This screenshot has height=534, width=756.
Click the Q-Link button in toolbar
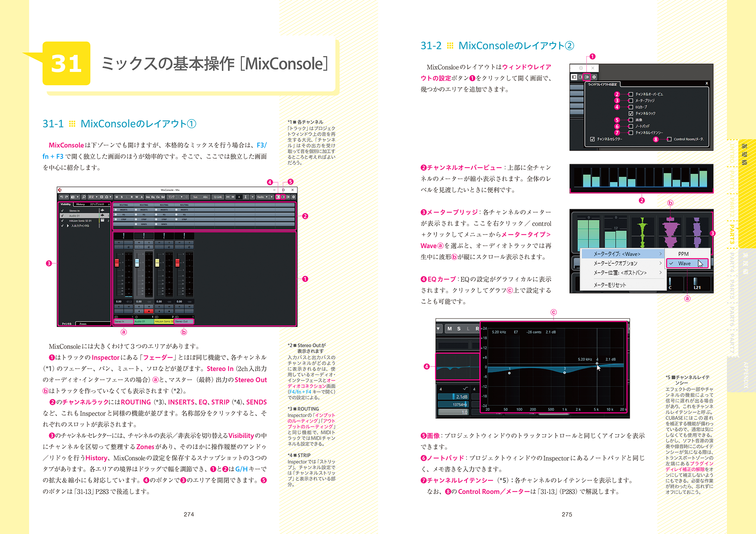coord(218,197)
